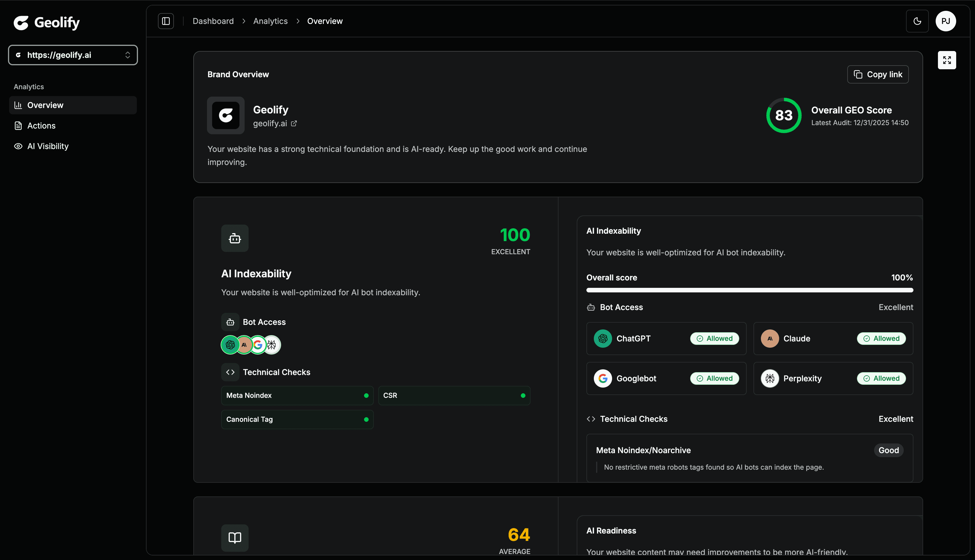Click the Claude logo in the bot card
The width and height of the screenshot is (975, 560).
[770, 339]
